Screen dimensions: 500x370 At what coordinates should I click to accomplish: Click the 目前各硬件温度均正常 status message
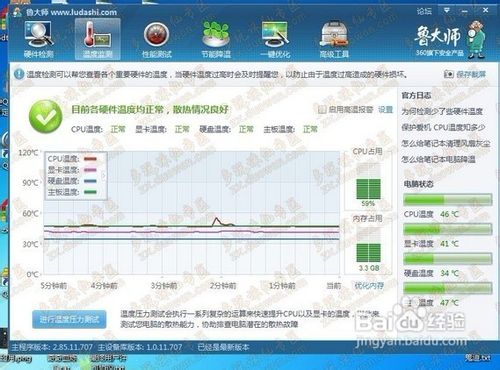click(150, 109)
